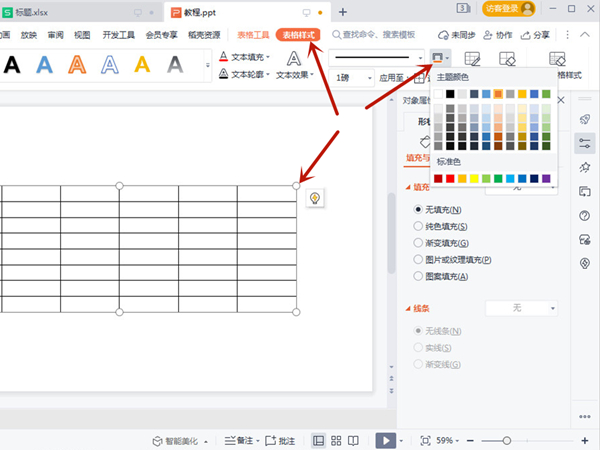Screen dimensions: 600x450
Task: Click the 分享 share button
Action: [x=536, y=34]
